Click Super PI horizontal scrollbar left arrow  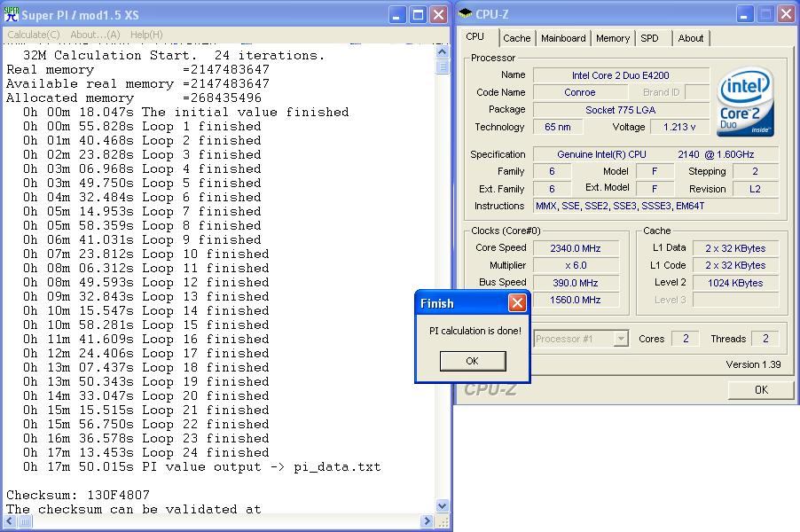10,521
